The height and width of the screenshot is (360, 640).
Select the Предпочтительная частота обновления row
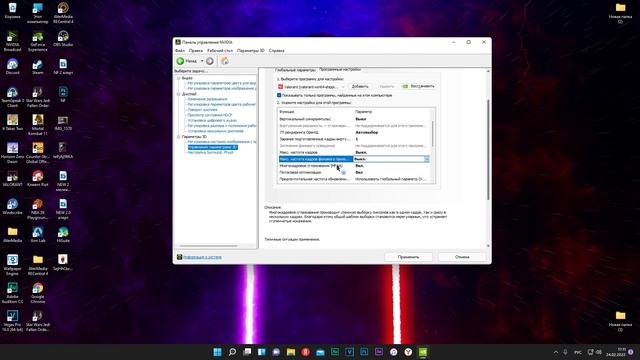tap(354, 179)
